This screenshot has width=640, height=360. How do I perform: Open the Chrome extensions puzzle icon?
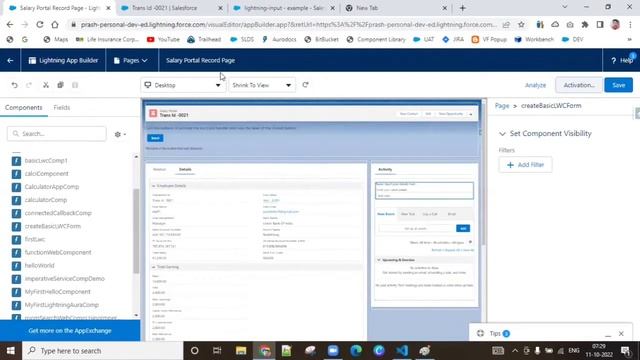pyautogui.click(x=585, y=24)
